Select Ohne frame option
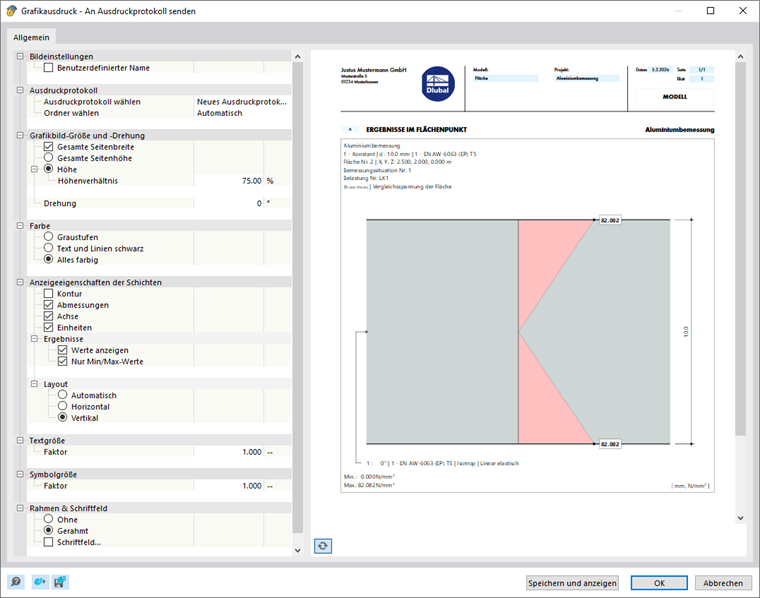Image resolution: width=760 pixels, height=598 pixels. (x=48, y=519)
